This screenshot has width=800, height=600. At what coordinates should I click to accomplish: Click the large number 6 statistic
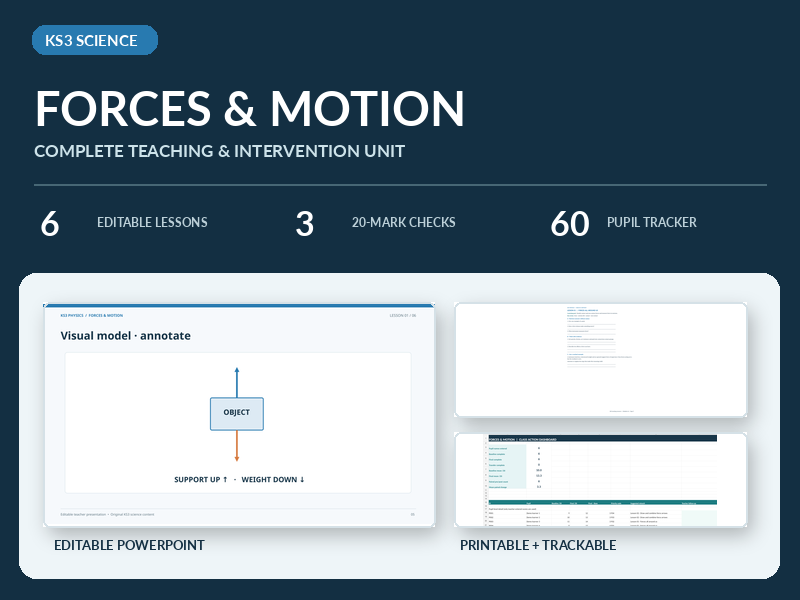pos(50,223)
